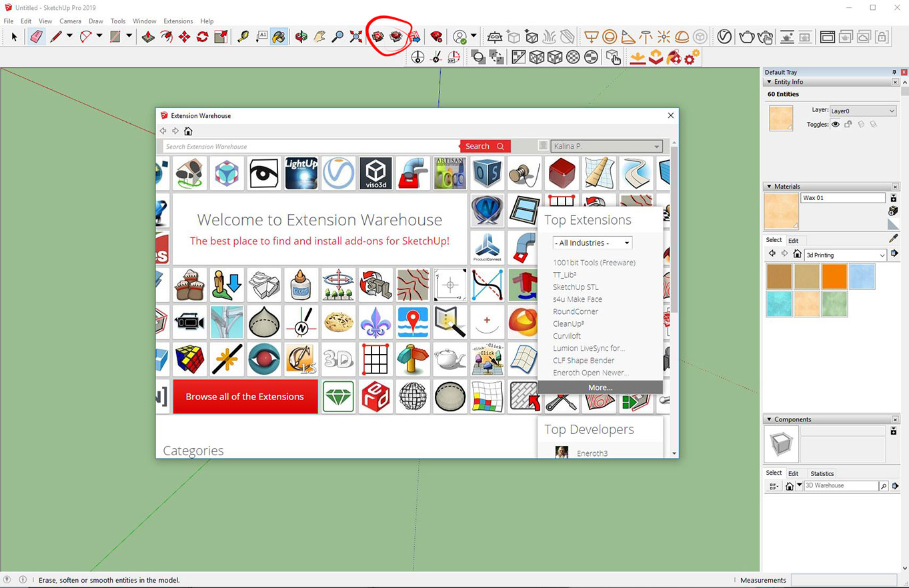909x588 pixels.
Task: Pick the Move tool
Action: point(185,37)
